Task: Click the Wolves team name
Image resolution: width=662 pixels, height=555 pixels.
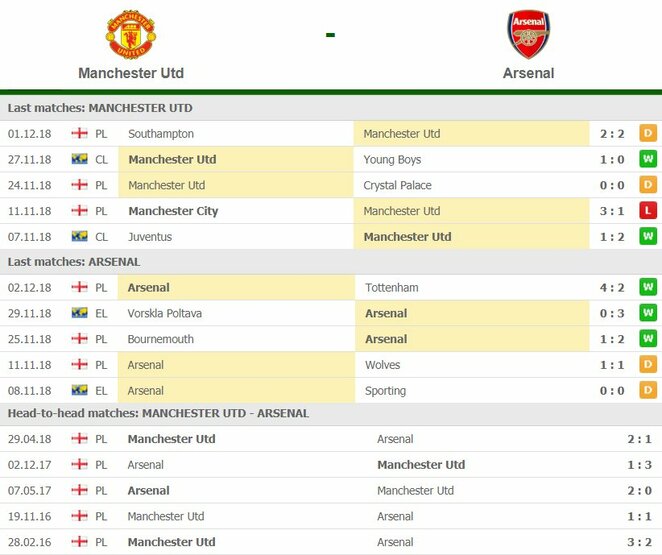Action: [x=385, y=365]
